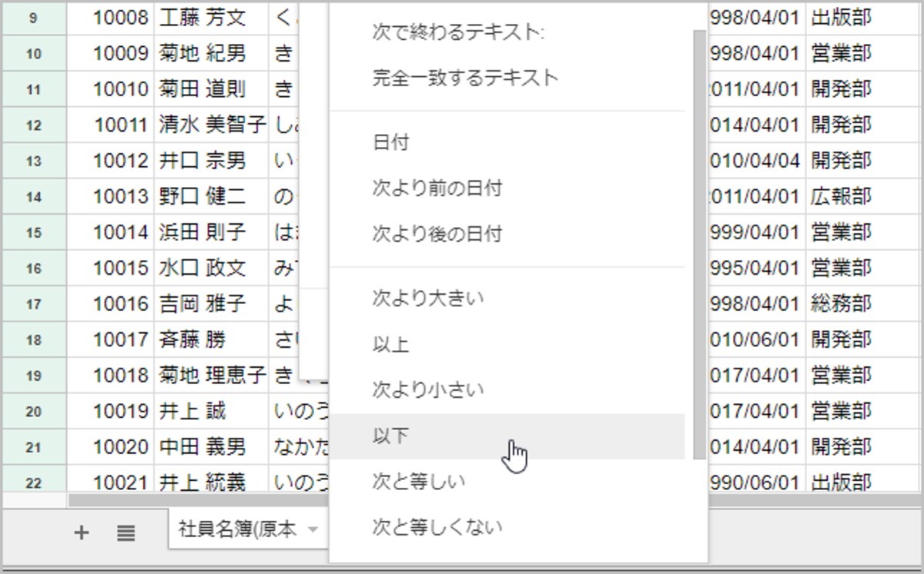Click the cell with ID 10015
The width and height of the screenshot is (924, 574).
pos(110,268)
